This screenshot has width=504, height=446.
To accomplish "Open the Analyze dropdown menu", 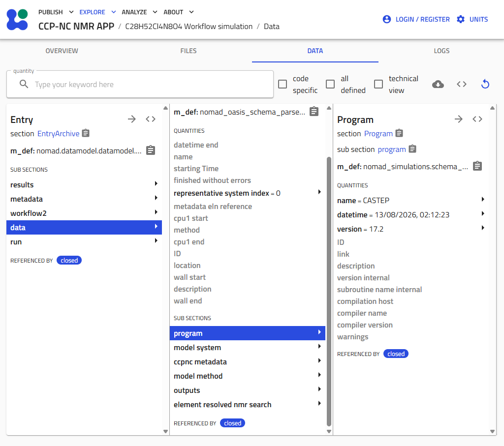I will 139,12.
